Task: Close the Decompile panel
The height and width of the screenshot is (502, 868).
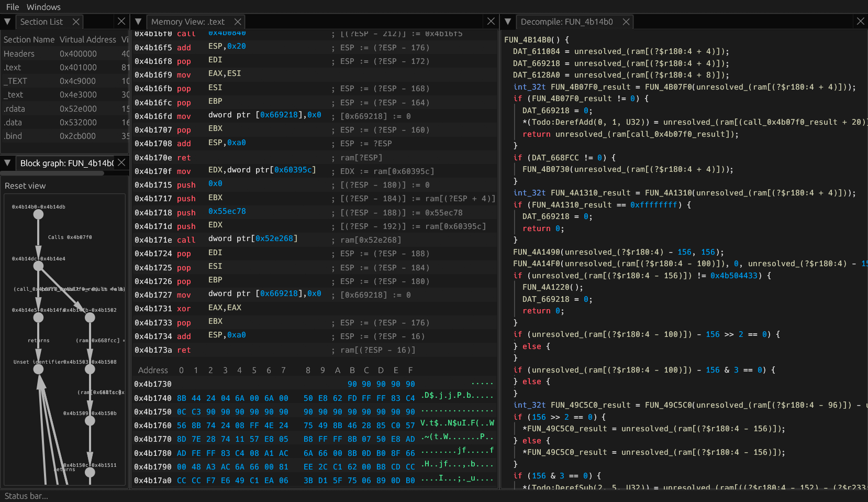Action: coord(861,21)
